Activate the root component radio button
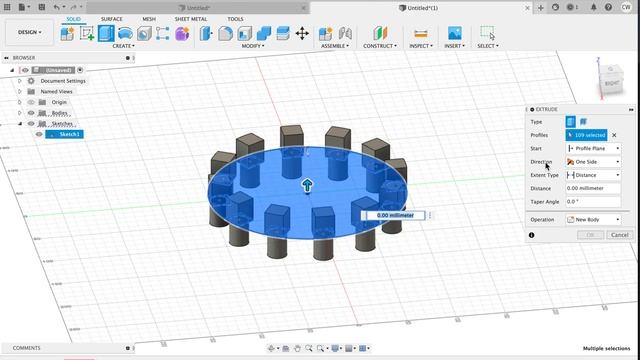The height and width of the screenshot is (360, 640). 80,70
